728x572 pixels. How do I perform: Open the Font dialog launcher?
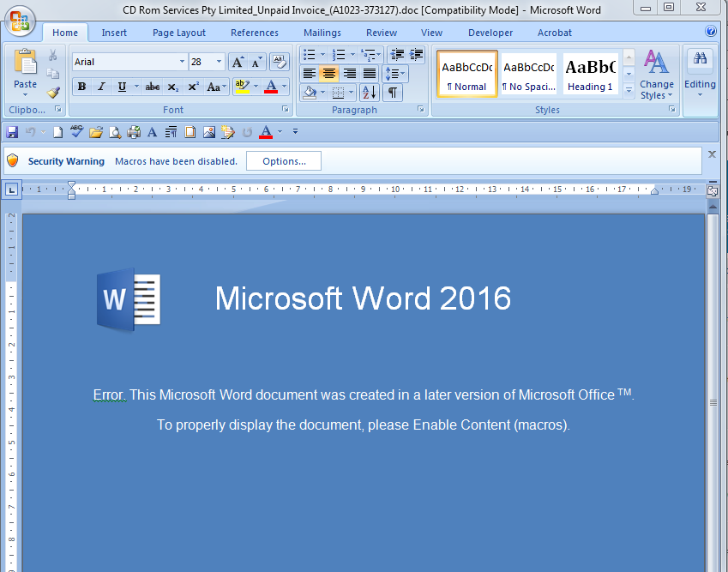(286, 109)
